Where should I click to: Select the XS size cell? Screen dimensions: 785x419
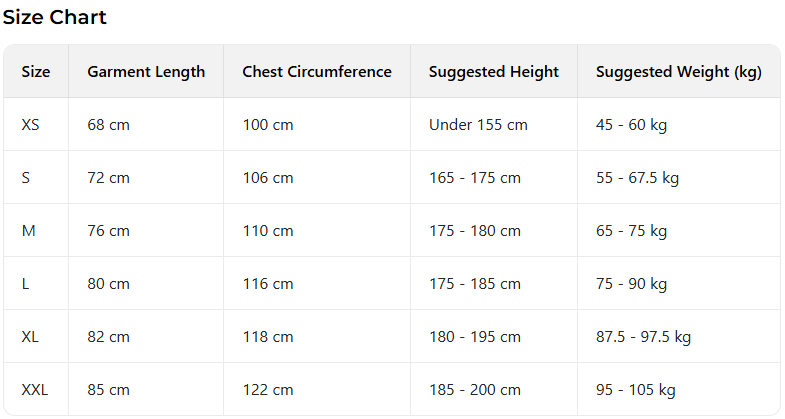tap(31, 125)
